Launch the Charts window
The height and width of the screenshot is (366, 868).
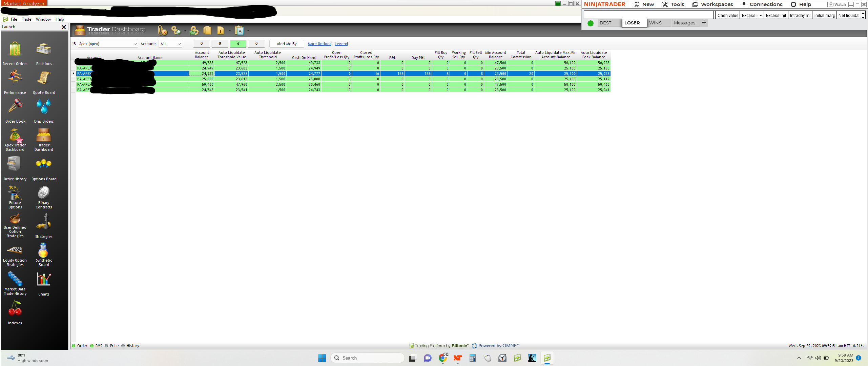tap(44, 284)
